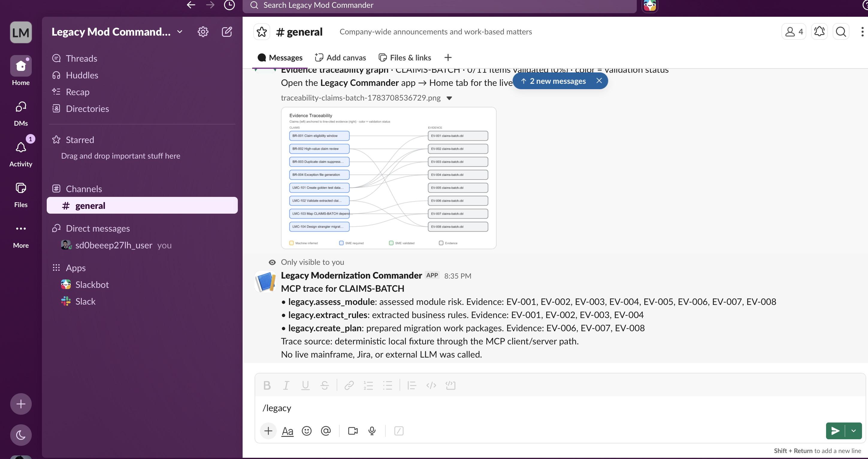Toggle formatting toolbar with the Aa button
This screenshot has width=868, height=459.
pyautogui.click(x=288, y=431)
